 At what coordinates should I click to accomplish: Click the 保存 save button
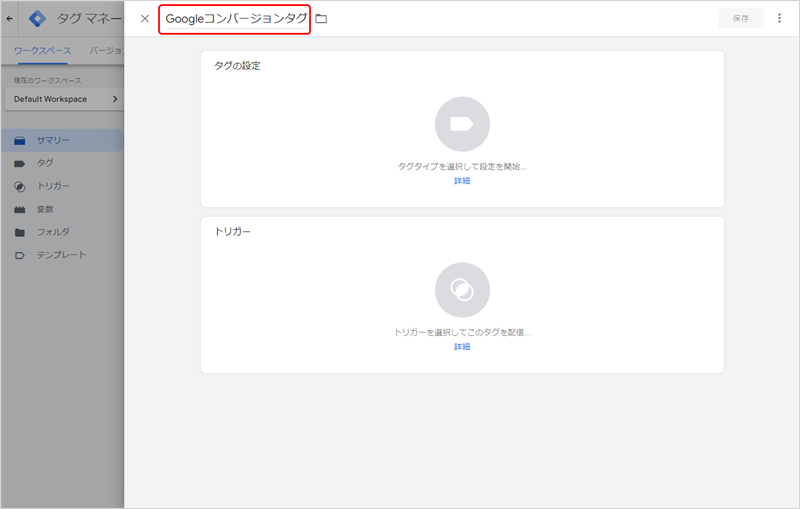[x=741, y=18]
